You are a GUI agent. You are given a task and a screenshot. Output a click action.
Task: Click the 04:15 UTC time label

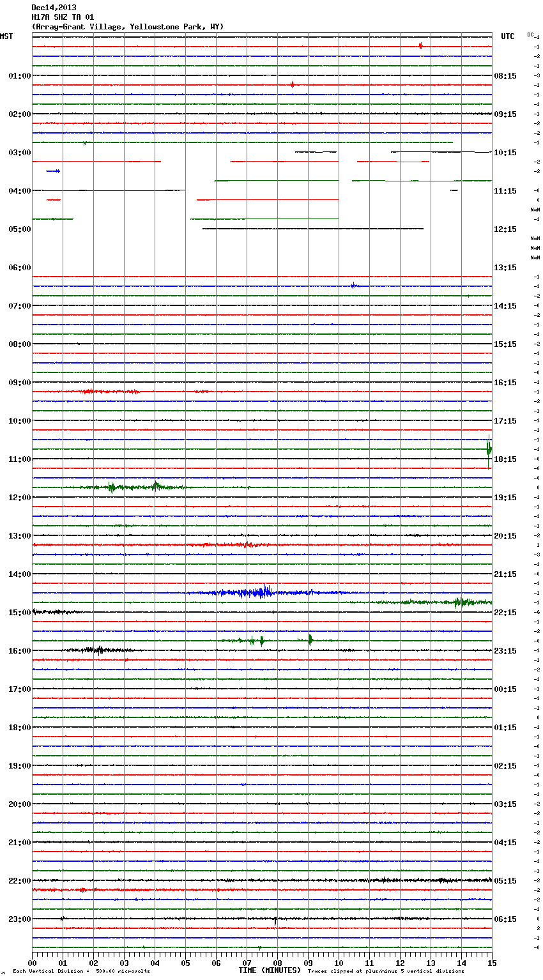505,843
